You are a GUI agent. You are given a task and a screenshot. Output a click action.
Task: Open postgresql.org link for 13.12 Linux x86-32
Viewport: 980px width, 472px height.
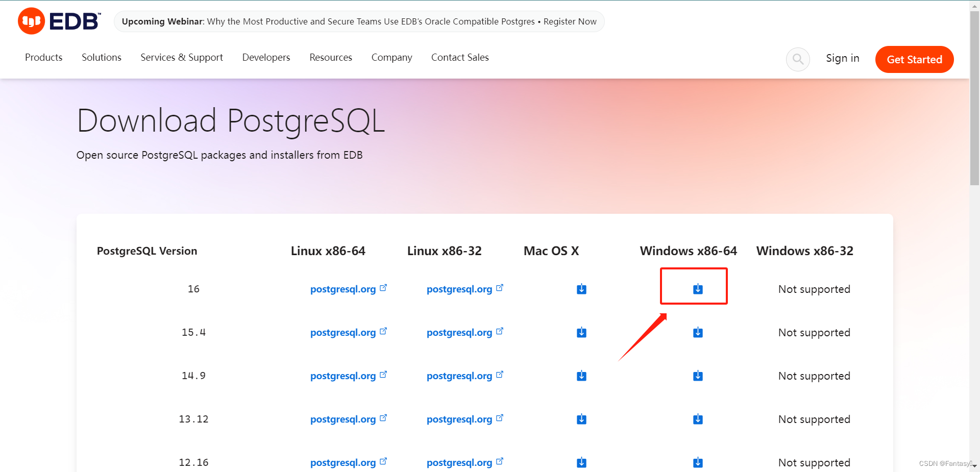point(465,419)
